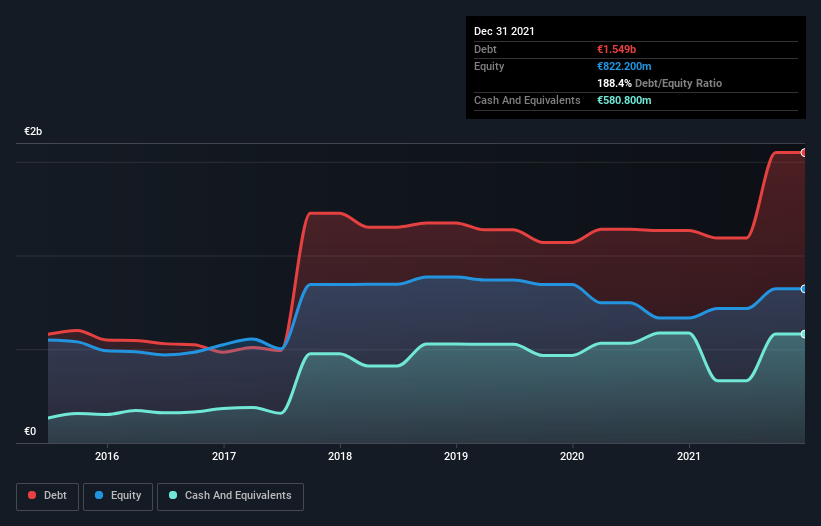The height and width of the screenshot is (526, 821).
Task: Toggle the Equity series legend button
Action: [x=118, y=496]
